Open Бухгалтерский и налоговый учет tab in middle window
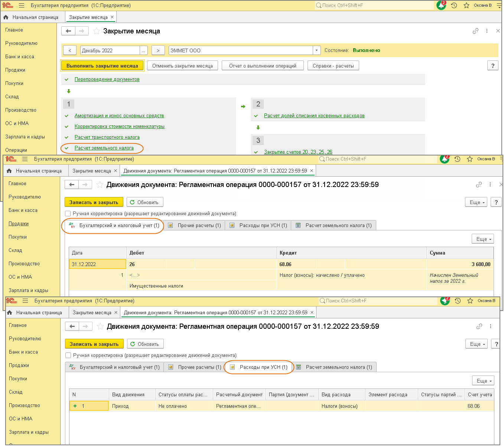This screenshot has height=446, width=504. pyautogui.click(x=114, y=226)
